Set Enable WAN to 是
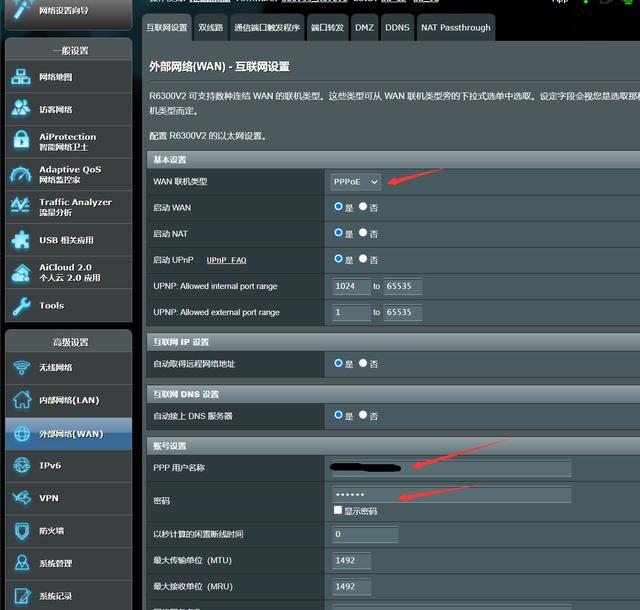 tap(338, 207)
